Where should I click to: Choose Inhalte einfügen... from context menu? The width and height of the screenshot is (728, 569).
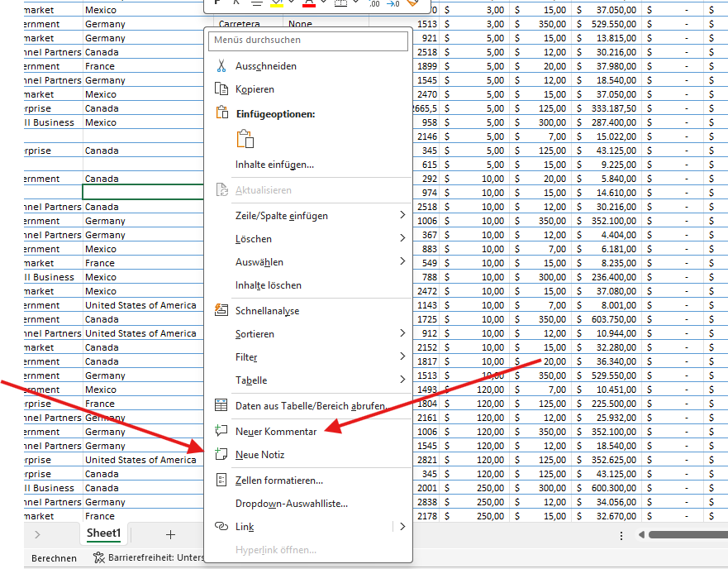click(274, 165)
